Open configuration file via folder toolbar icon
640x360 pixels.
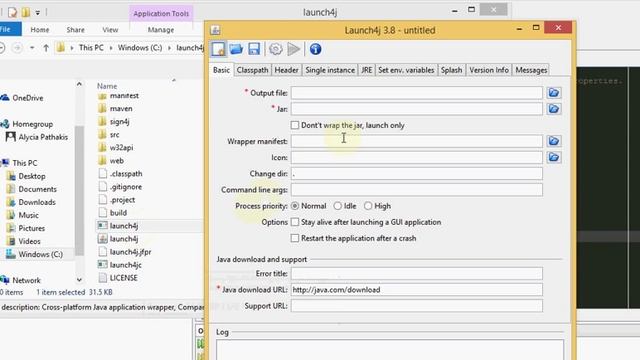(x=236, y=49)
